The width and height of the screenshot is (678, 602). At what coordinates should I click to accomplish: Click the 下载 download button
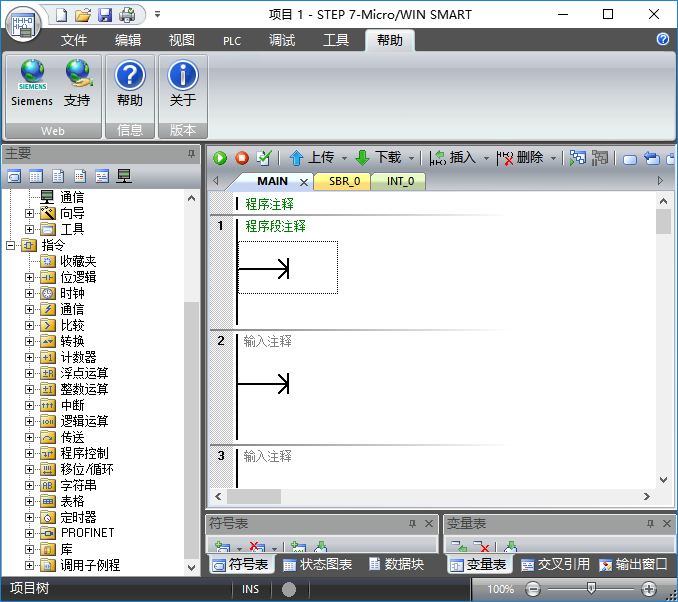(378, 158)
